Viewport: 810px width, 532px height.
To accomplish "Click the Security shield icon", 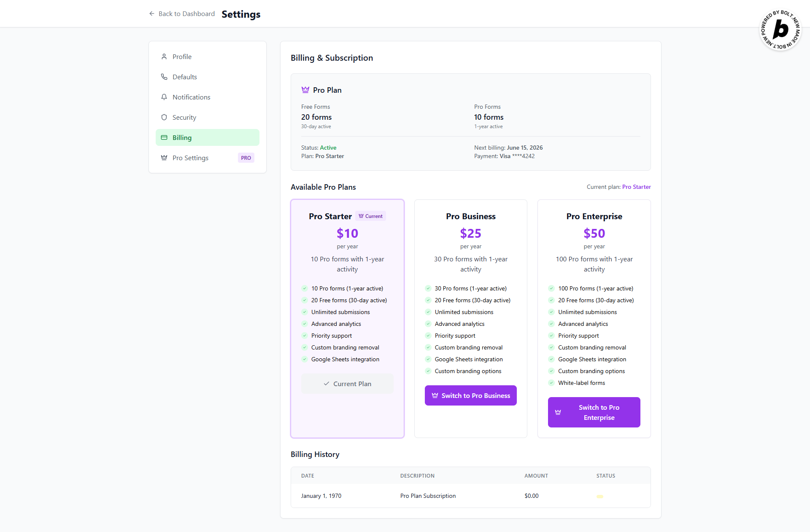I will pyautogui.click(x=164, y=117).
